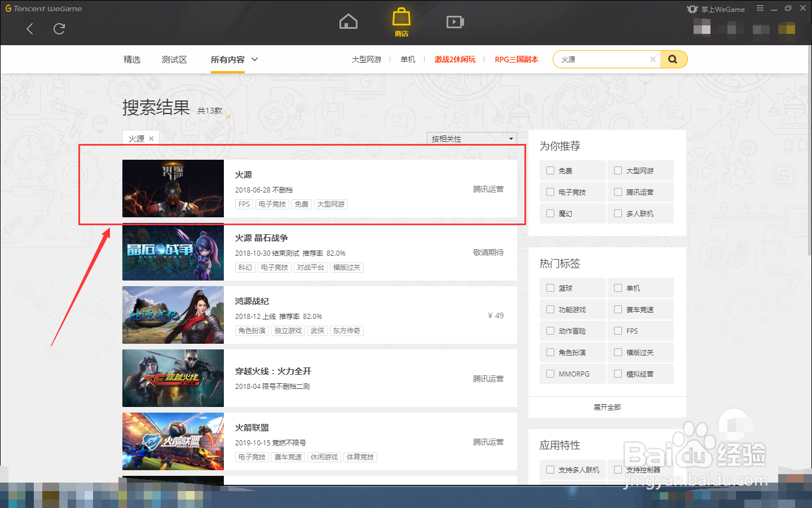
Task: Check the 动作冒险 tag checkbox
Action: tap(550, 331)
